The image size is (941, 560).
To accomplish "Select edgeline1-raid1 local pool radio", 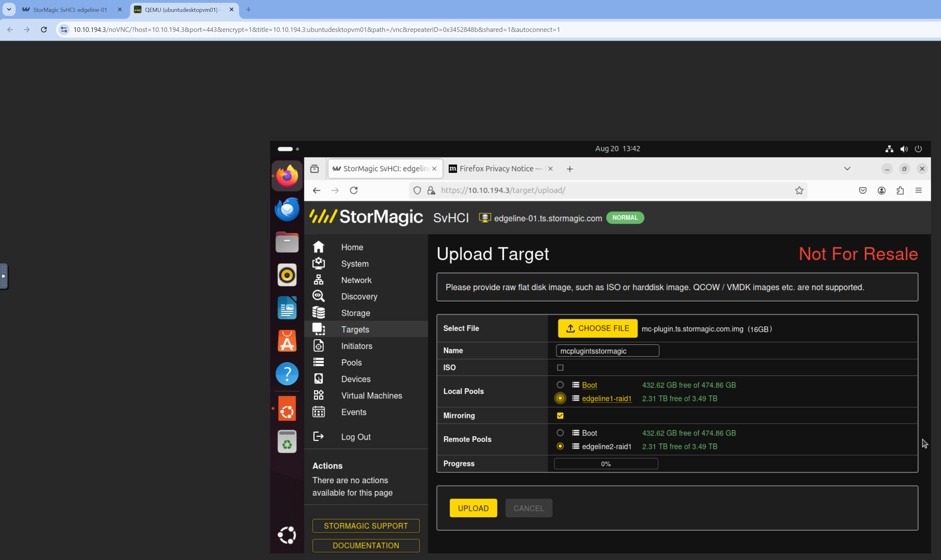I will pos(560,398).
